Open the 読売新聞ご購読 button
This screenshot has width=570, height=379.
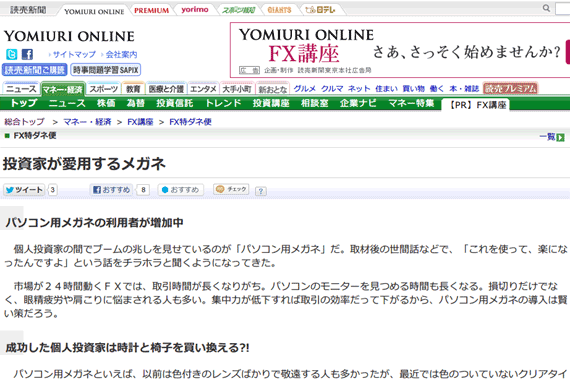pos(35,70)
